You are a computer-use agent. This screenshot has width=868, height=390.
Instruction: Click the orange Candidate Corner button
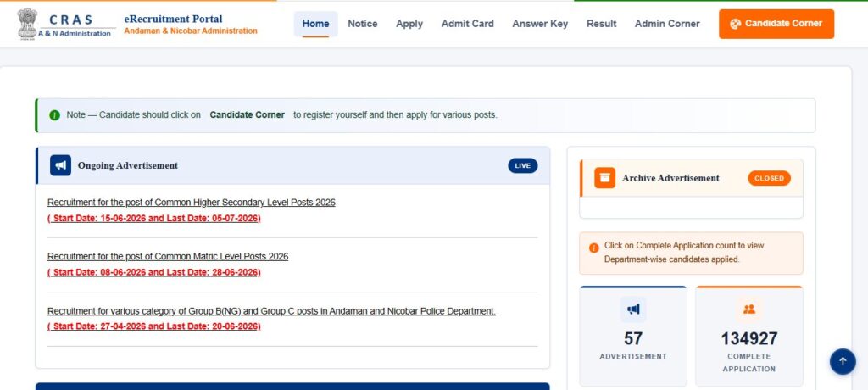click(776, 24)
